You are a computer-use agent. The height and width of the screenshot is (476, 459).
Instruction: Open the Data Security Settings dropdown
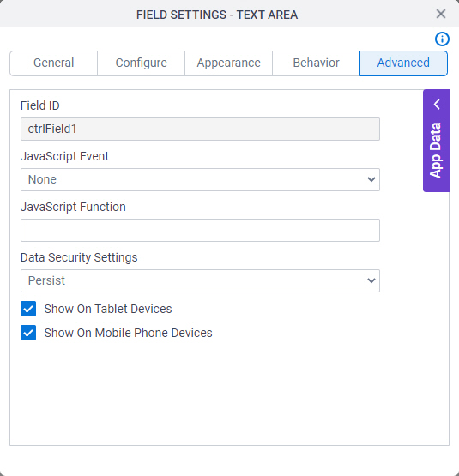coord(200,280)
